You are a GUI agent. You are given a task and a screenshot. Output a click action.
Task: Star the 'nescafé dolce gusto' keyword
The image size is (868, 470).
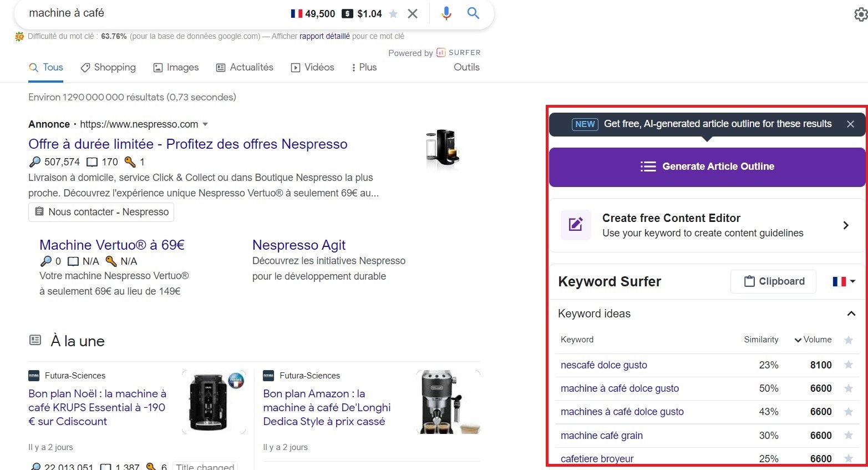pyautogui.click(x=848, y=365)
